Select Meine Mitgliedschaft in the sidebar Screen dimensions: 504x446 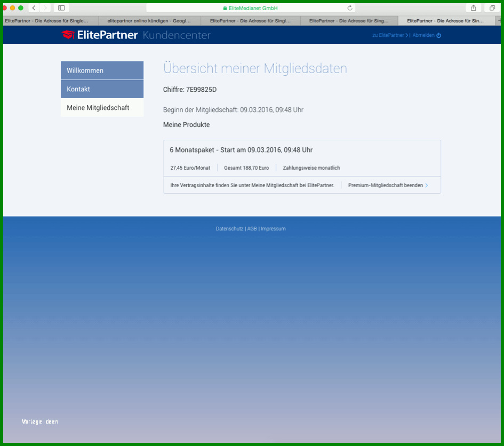click(x=102, y=108)
